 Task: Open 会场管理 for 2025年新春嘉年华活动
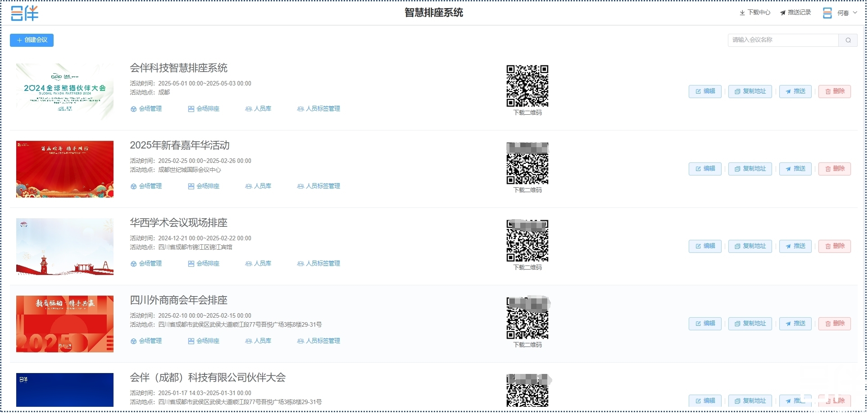tap(146, 186)
